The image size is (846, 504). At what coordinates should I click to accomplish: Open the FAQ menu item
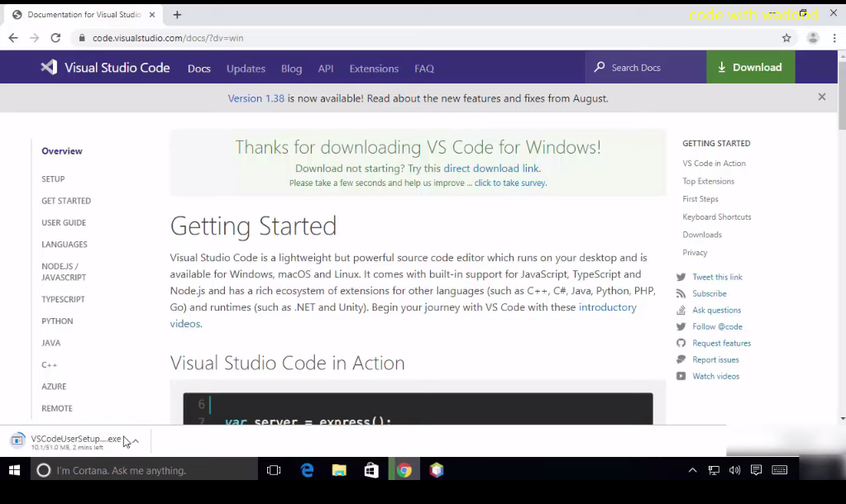(x=424, y=69)
